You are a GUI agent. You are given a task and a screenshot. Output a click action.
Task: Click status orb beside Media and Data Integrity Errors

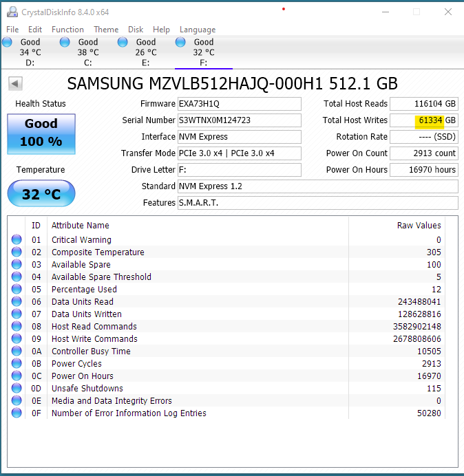17,400
